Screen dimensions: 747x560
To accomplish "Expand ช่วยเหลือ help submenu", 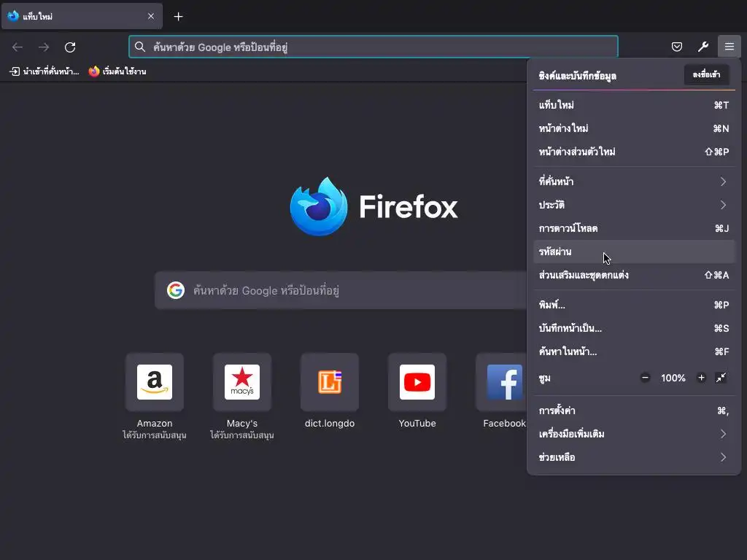I will [x=634, y=457].
